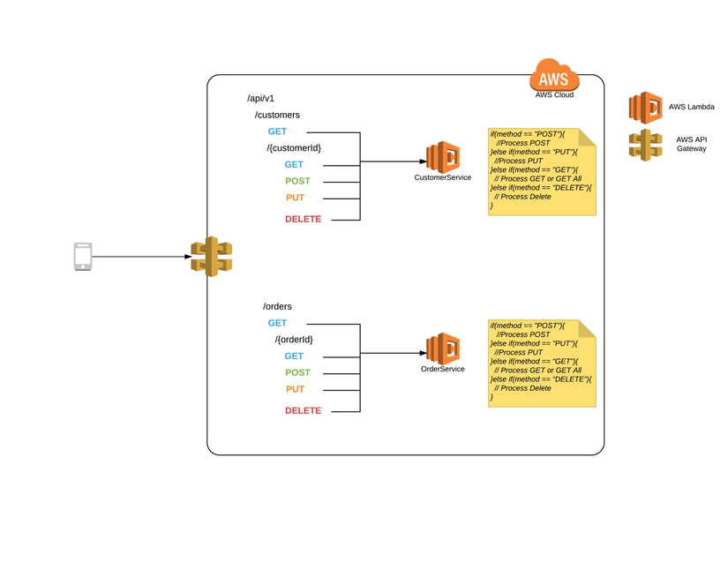Image resolution: width=728 pixels, height=562 pixels.
Task: Select the AWS Cloud caption text
Action: pos(554,94)
